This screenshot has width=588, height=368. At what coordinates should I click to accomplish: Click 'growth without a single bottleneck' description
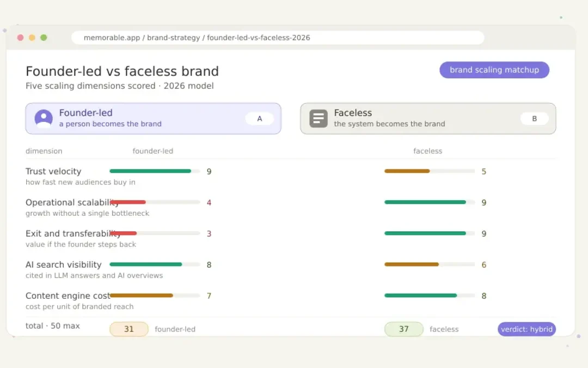[x=87, y=213]
